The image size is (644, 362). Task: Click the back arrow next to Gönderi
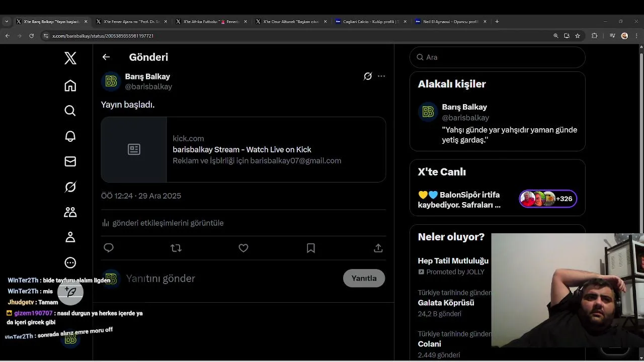[x=106, y=57]
